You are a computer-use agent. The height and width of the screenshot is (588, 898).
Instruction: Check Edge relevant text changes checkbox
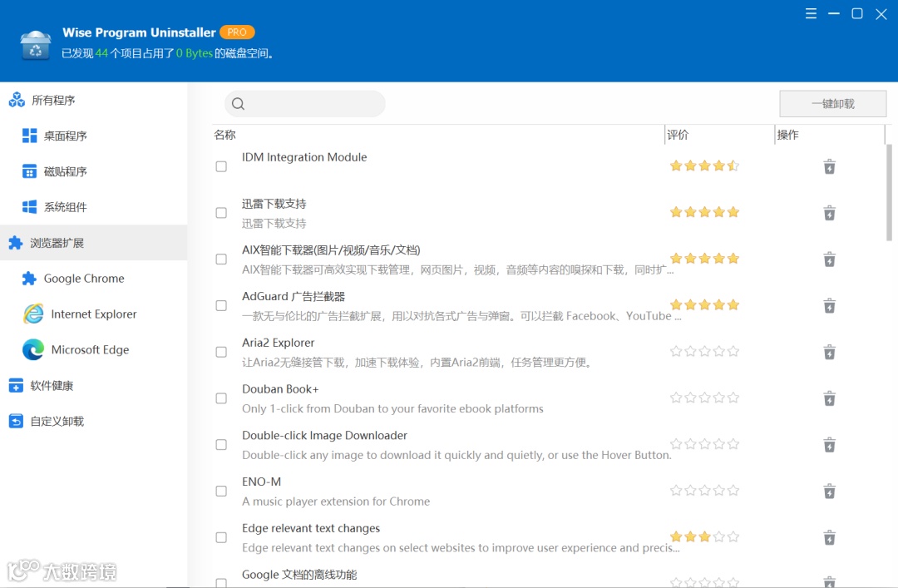[221, 538]
